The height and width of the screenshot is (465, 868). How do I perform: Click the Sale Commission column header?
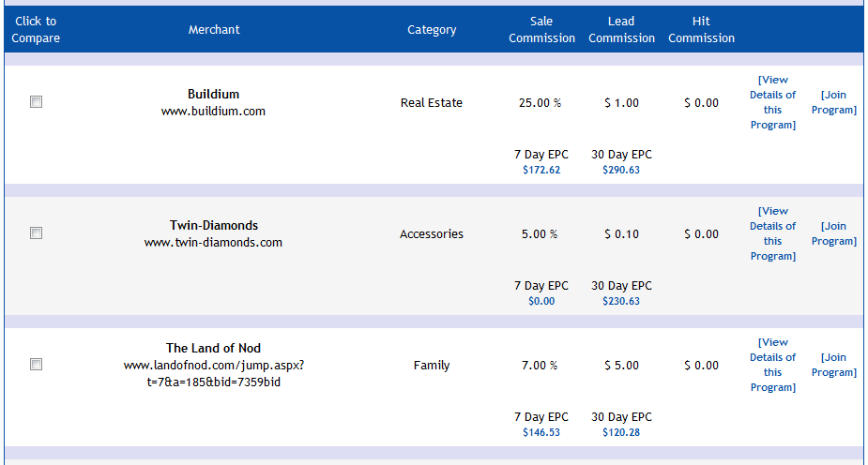[542, 30]
